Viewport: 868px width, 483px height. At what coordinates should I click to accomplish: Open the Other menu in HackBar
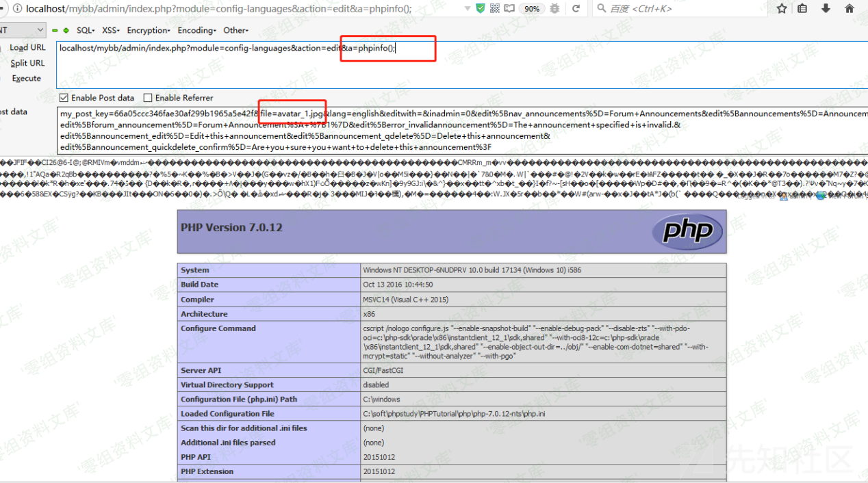pyautogui.click(x=235, y=31)
